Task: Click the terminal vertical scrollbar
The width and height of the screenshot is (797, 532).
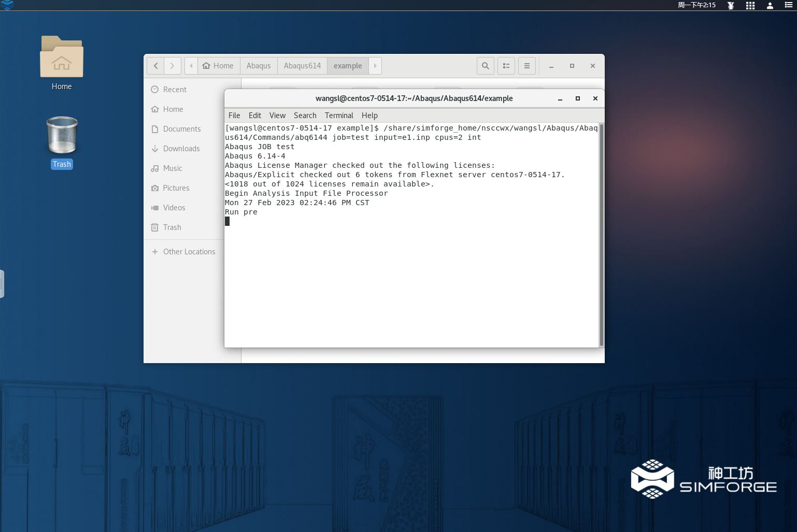Action: pyautogui.click(x=601, y=235)
